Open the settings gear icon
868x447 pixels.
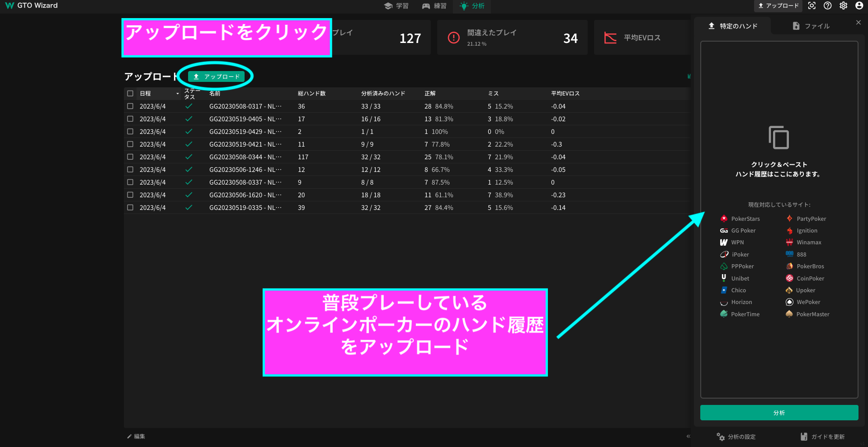click(x=844, y=6)
